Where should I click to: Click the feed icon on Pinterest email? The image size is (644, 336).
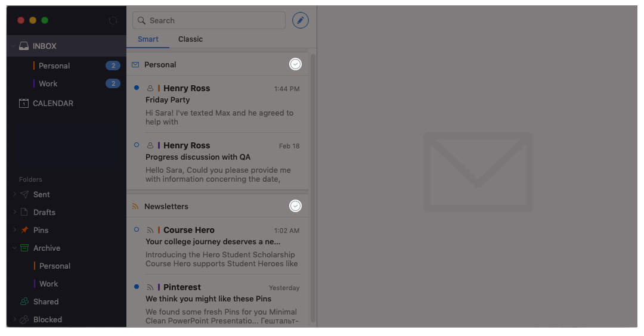150,287
